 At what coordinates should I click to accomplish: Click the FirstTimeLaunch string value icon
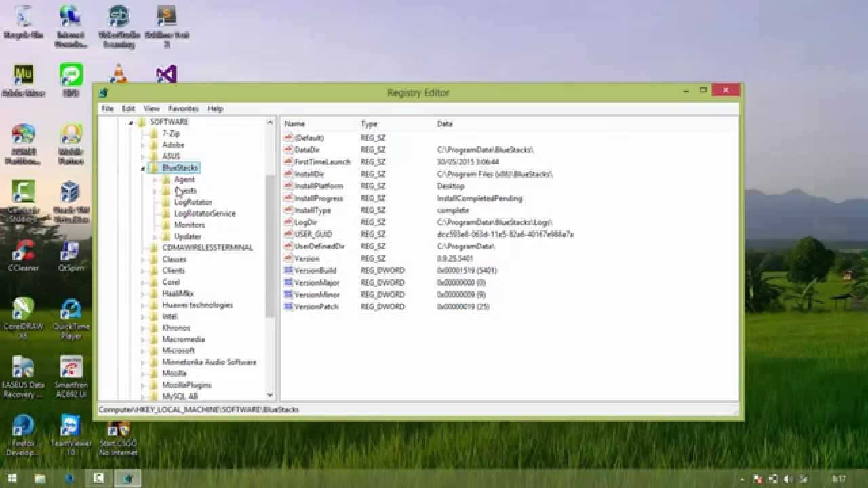[x=288, y=162]
